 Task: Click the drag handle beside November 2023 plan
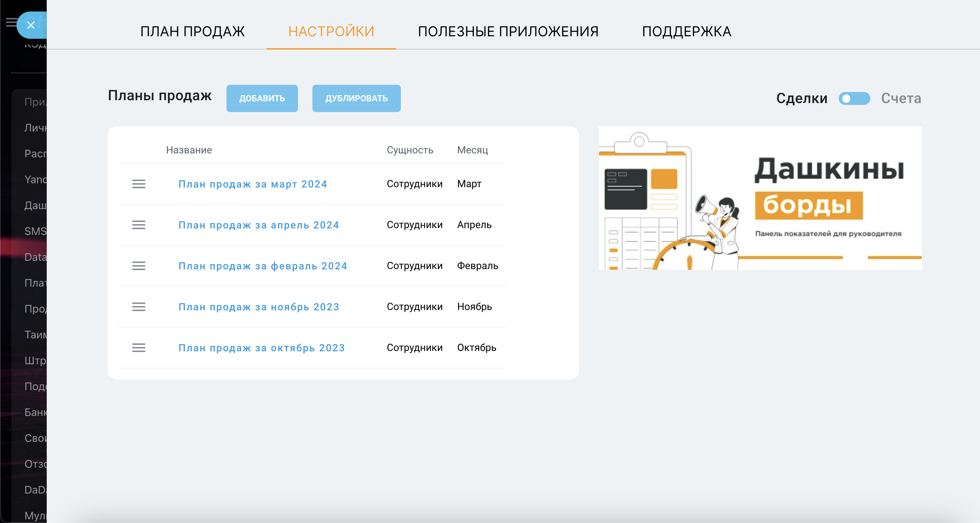[138, 307]
